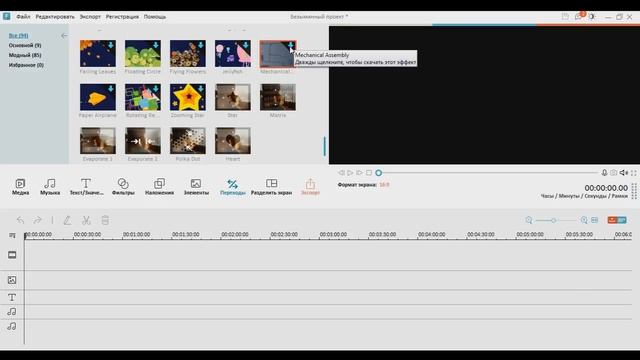The image size is (640, 360).
Task: Click the 00:02:00:00 timeline ruler mark
Action: [235, 235]
